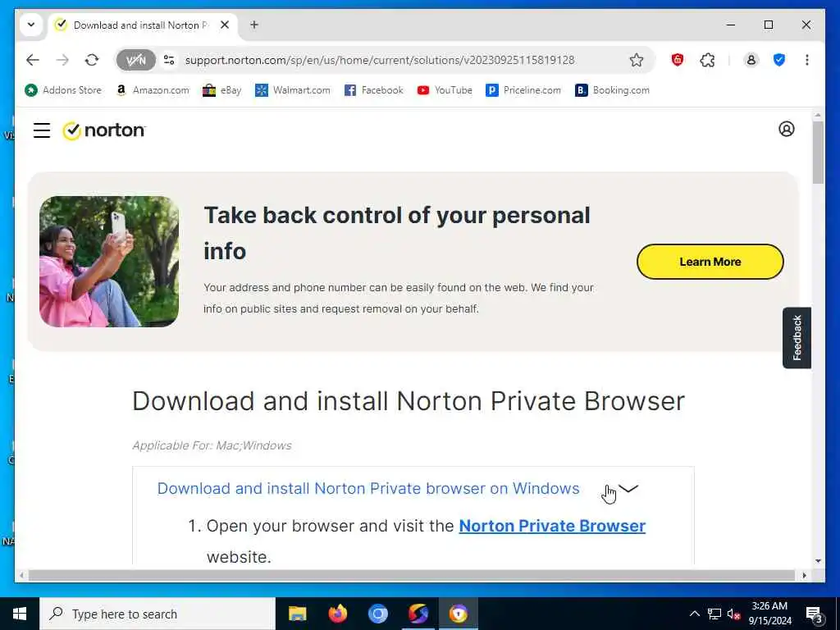Open the browser three-dot menu
Image resolution: width=840 pixels, height=630 pixels.
(x=807, y=60)
